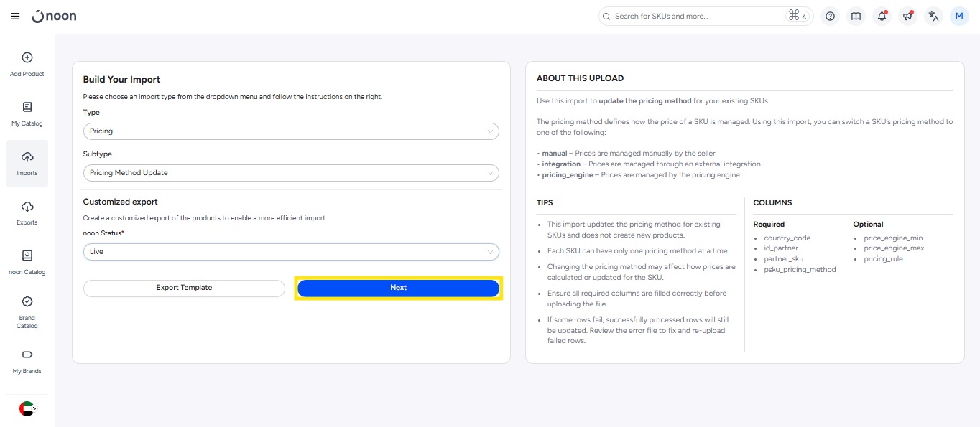Open the hamburger menu icon
The height and width of the screenshot is (427, 980).
tap(15, 17)
